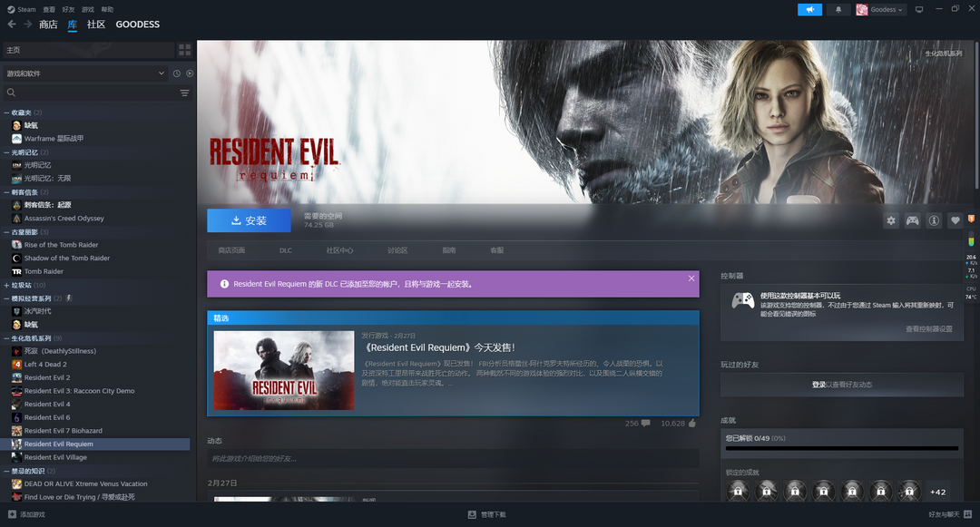This screenshot has height=527, width=980.
Task: Click the controller layout gamepad icon
Action: (912, 220)
